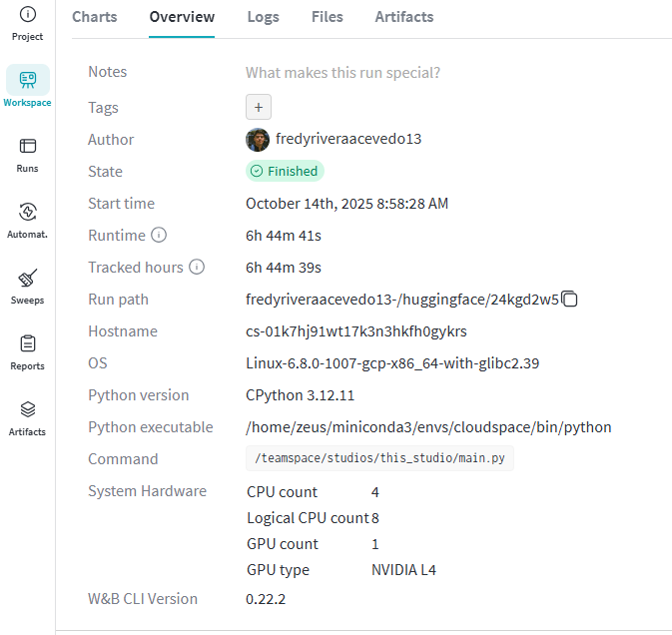Click the Finished state badge

click(x=285, y=171)
